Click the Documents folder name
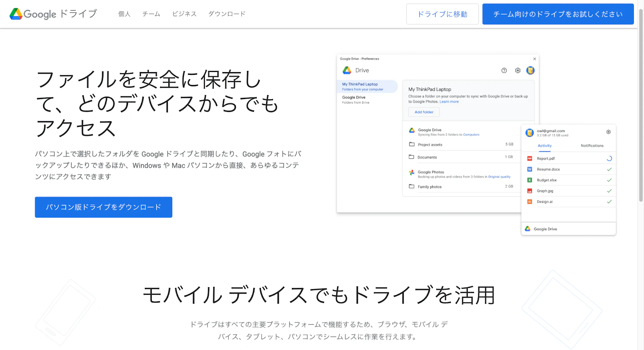This screenshot has width=644, height=350. 427,157
